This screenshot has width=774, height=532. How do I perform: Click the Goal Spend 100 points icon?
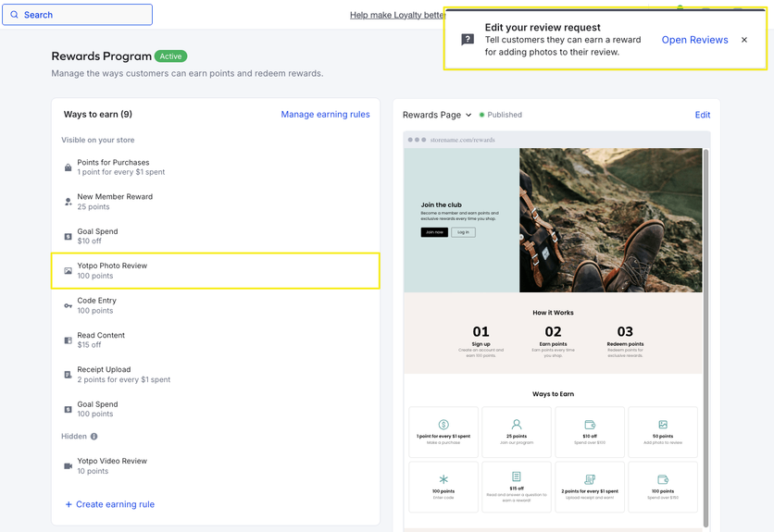pos(69,409)
